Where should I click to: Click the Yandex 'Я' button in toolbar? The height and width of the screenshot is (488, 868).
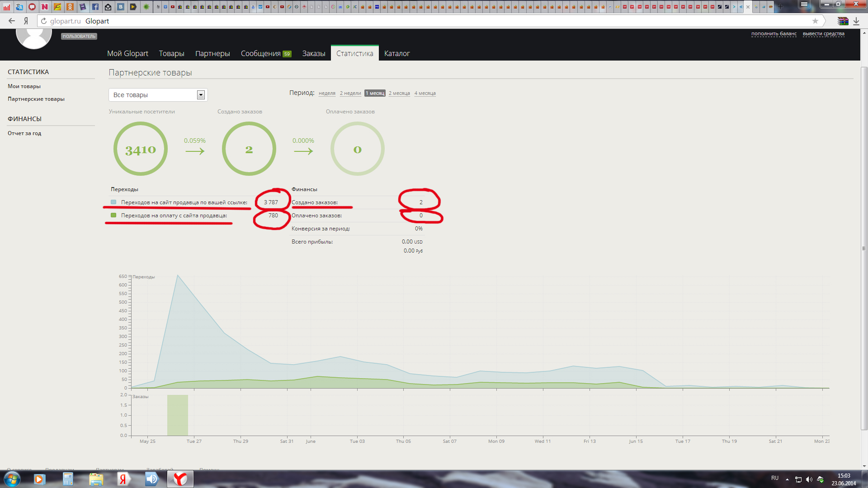tap(26, 21)
